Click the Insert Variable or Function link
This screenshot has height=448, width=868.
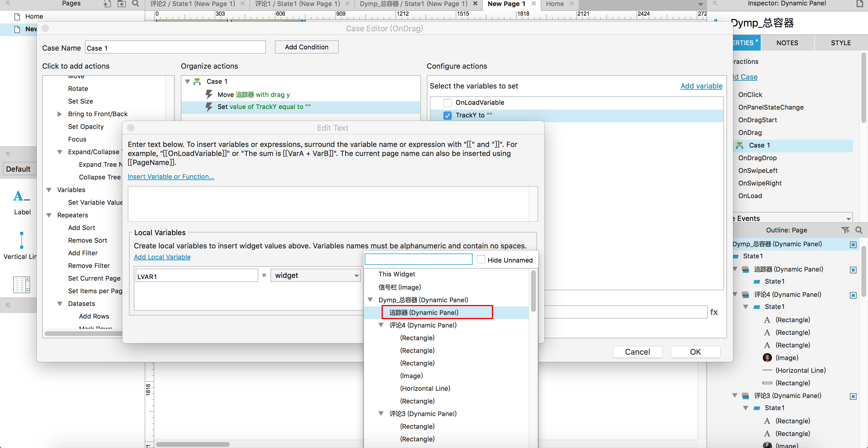coord(171,176)
